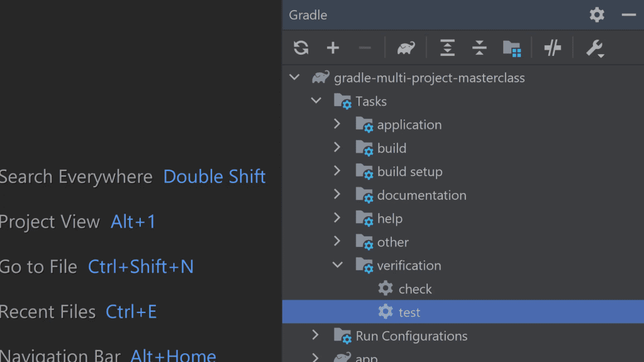This screenshot has width=644, height=362.
Task: Toggle Gradle offline mode
Action: click(552, 48)
